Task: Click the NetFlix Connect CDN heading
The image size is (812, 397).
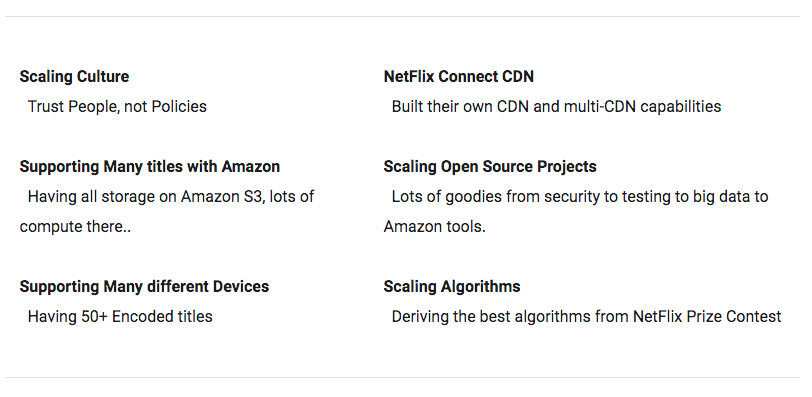Action: click(458, 77)
